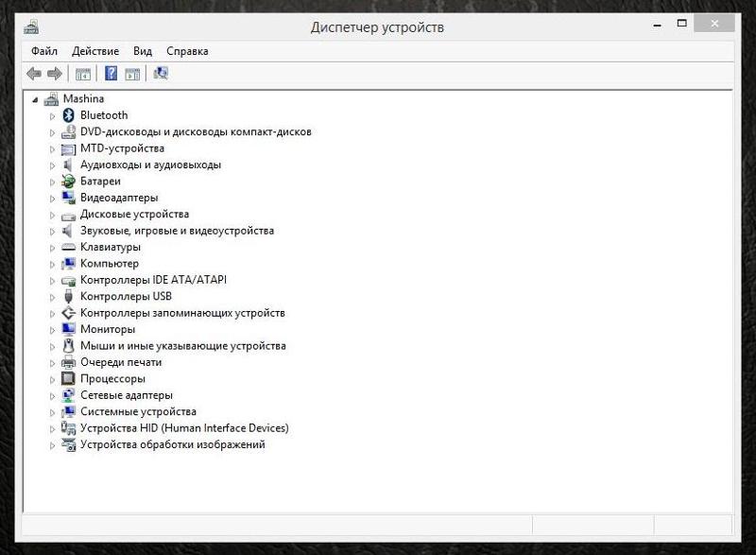Open the Help question mark toolbar icon
This screenshot has width=756, height=555.
coord(111,74)
